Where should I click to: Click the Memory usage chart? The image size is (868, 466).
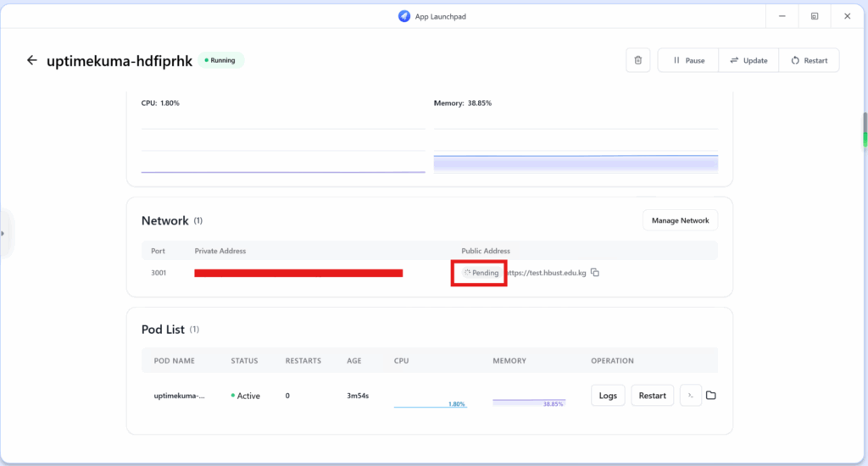576,153
